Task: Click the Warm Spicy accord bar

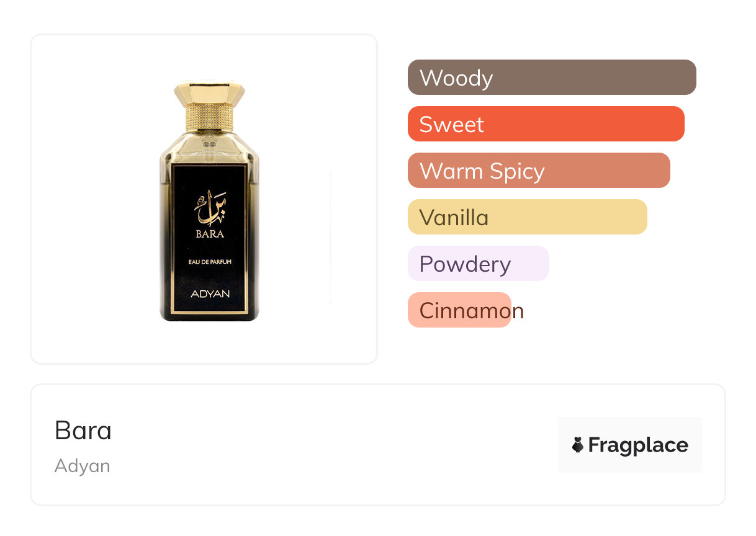Action: (539, 171)
